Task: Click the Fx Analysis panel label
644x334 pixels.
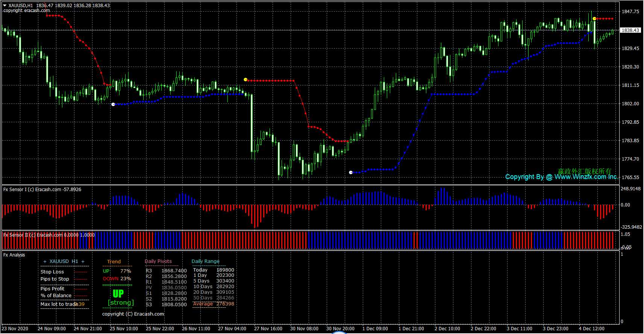Action: coord(14,255)
